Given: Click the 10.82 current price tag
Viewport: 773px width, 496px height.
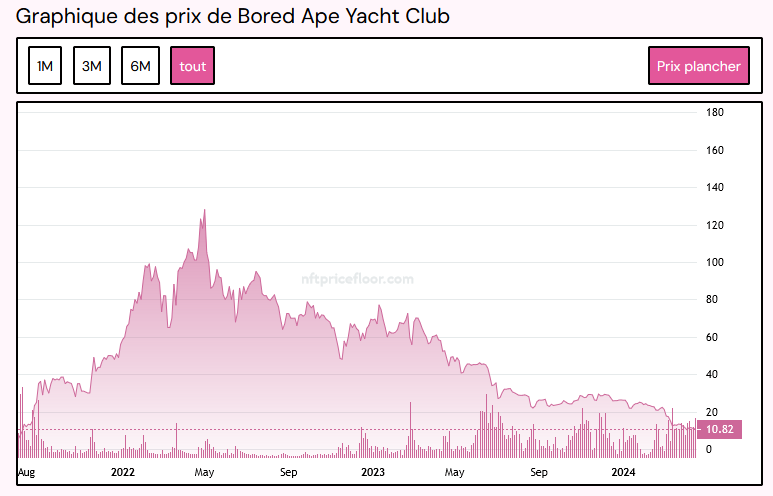Looking at the screenshot, I should (x=720, y=429).
